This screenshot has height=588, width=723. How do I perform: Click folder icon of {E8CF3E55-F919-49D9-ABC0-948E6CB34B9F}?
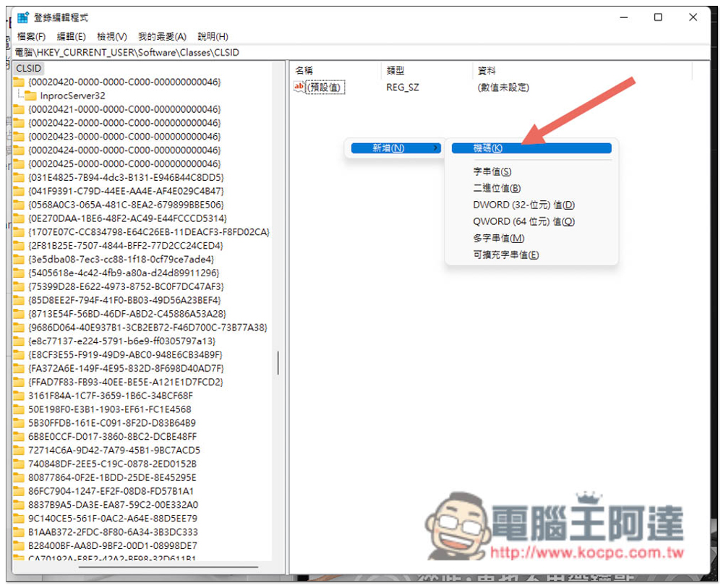[19, 354]
